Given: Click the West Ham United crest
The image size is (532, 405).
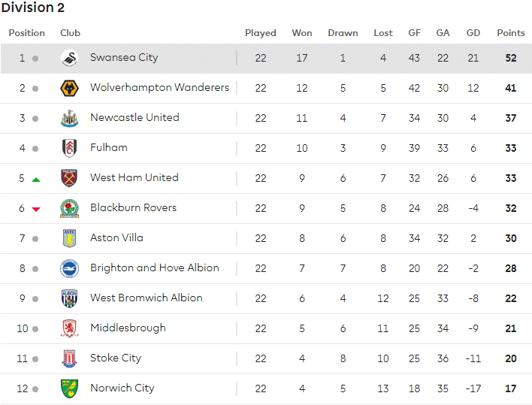Looking at the screenshot, I should [69, 178].
